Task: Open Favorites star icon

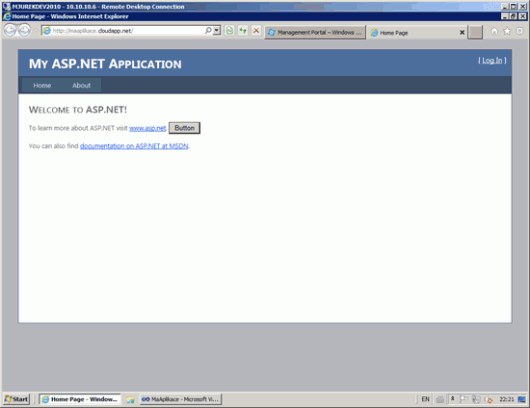Action: coord(507,31)
